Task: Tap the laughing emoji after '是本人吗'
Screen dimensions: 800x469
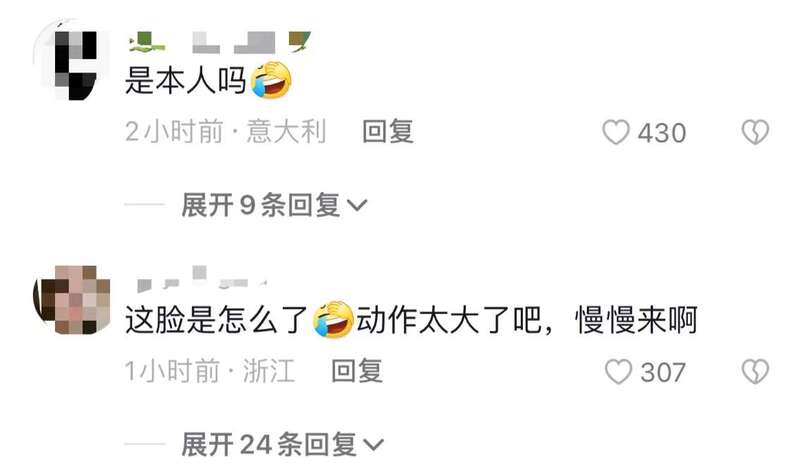Action: (270, 80)
